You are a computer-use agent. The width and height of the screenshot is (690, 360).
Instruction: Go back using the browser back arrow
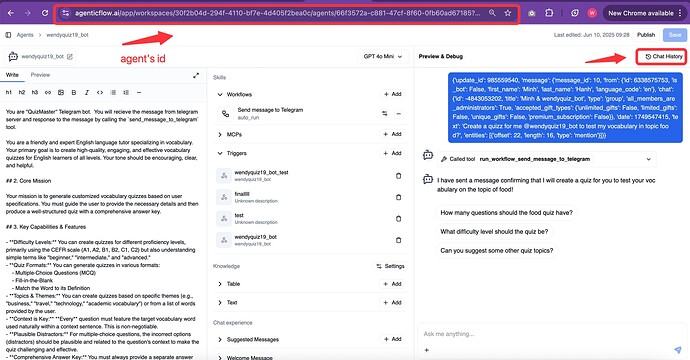point(11,13)
